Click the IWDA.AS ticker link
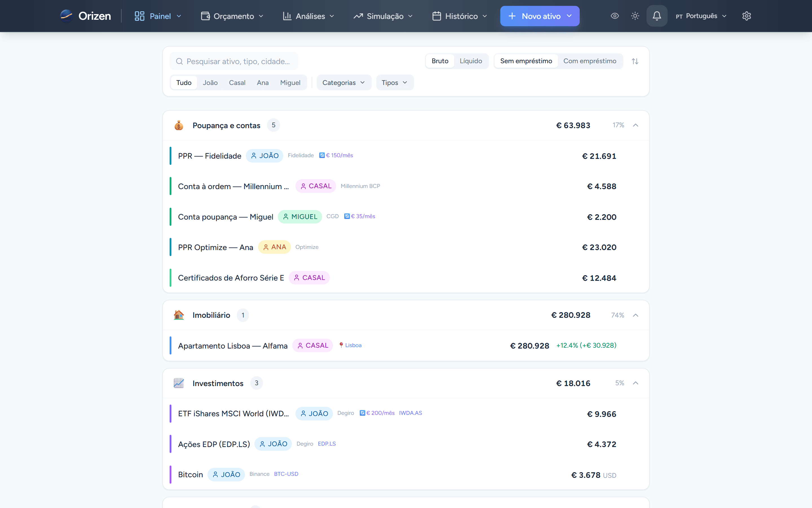This screenshot has height=508, width=812. [410, 413]
